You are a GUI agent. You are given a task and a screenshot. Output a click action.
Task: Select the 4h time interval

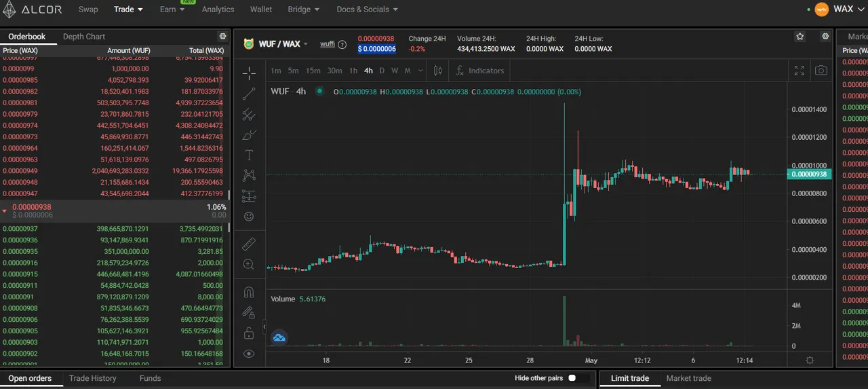coord(368,71)
